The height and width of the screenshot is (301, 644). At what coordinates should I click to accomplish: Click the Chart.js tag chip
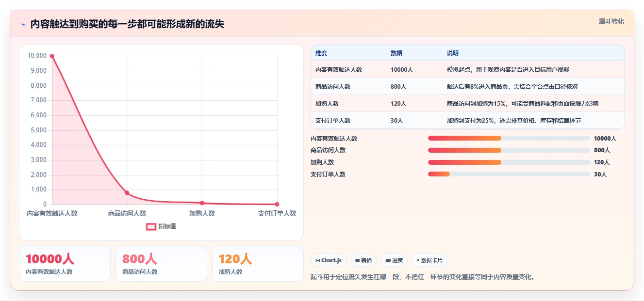point(329,260)
